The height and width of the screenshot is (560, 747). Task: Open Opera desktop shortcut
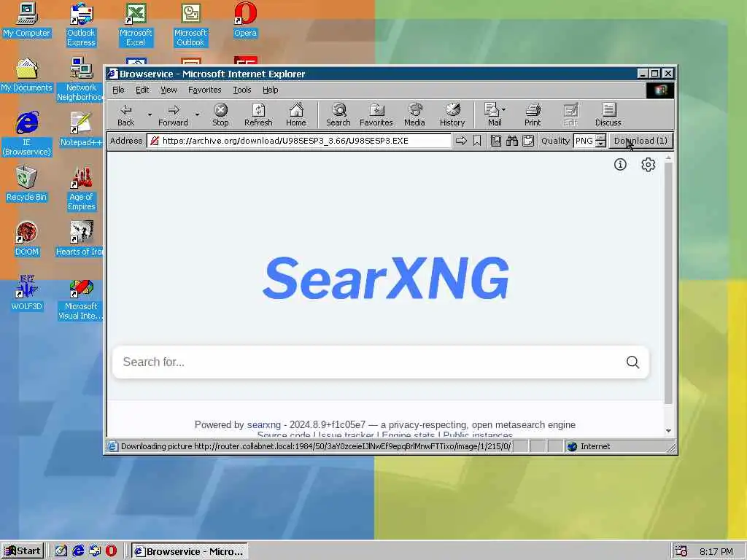point(245,20)
